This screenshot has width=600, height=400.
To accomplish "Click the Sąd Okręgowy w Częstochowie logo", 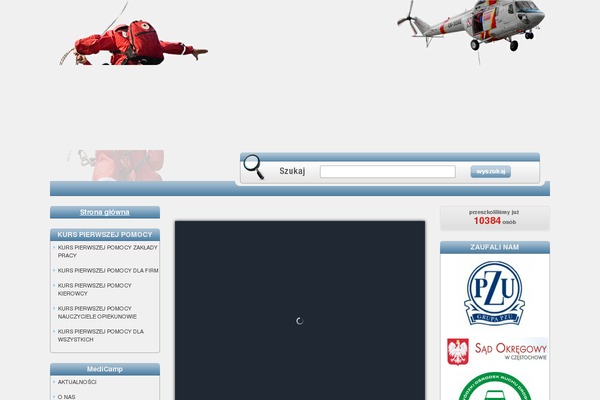I will point(497,351).
